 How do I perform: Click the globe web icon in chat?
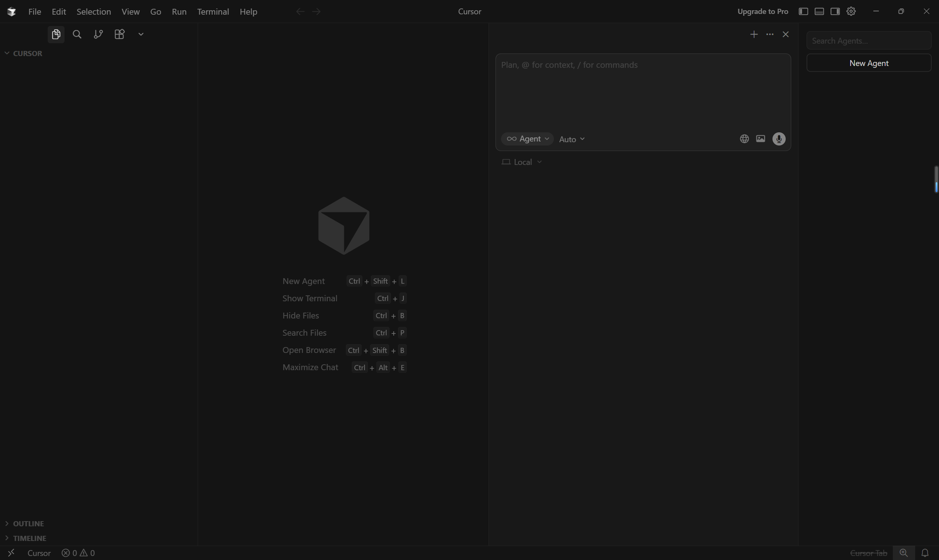[744, 139]
